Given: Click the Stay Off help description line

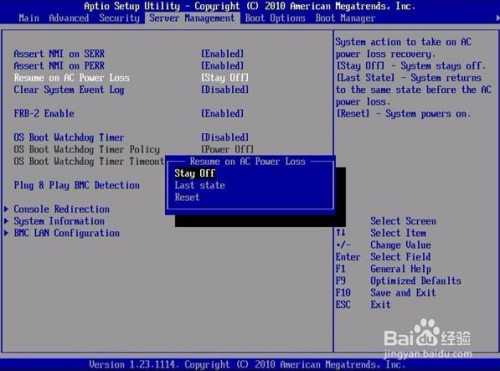Looking at the screenshot, I should [411, 66].
